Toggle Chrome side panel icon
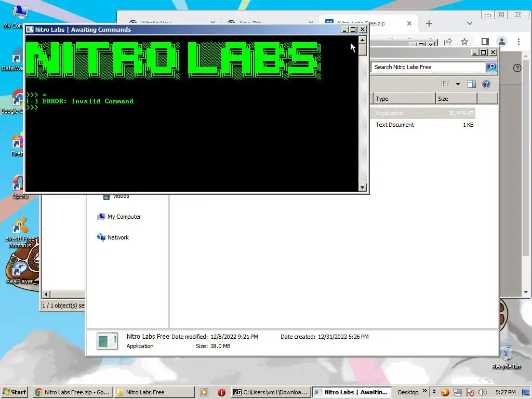The image size is (532, 399). [485, 42]
